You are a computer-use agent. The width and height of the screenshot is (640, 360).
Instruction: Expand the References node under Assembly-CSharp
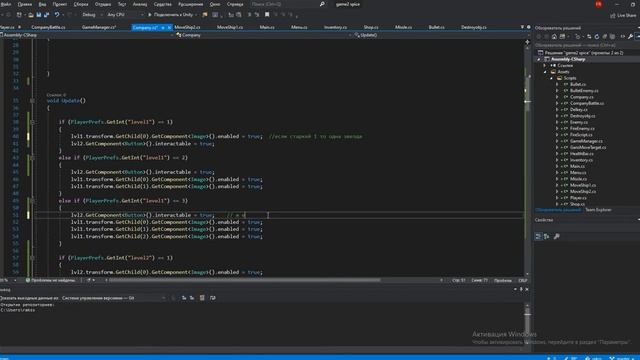545,65
